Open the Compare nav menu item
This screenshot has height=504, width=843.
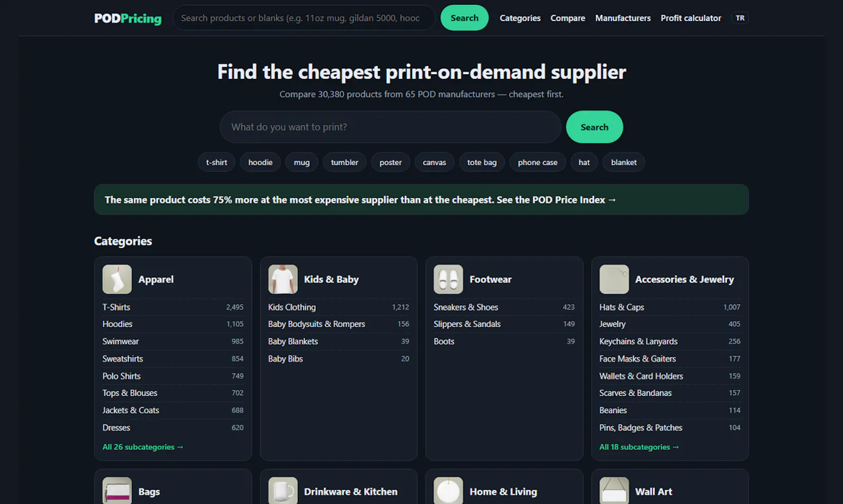pos(567,18)
